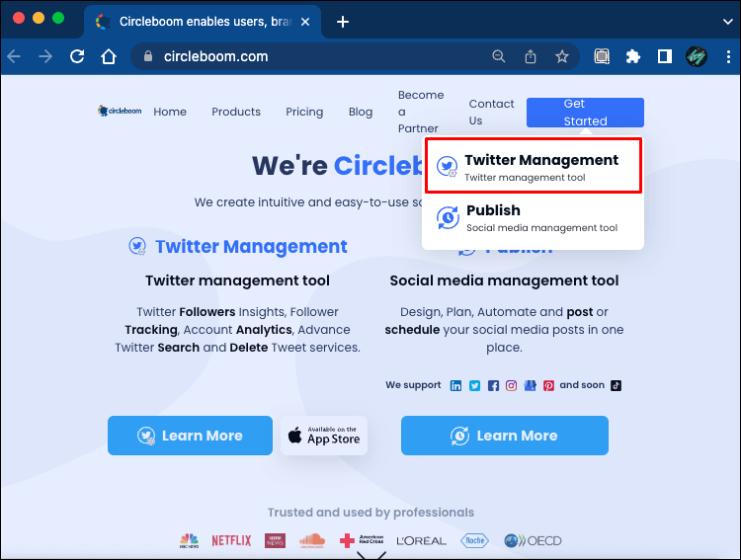741x560 pixels.
Task: Click the SoundCloud logo
Action: 312,540
